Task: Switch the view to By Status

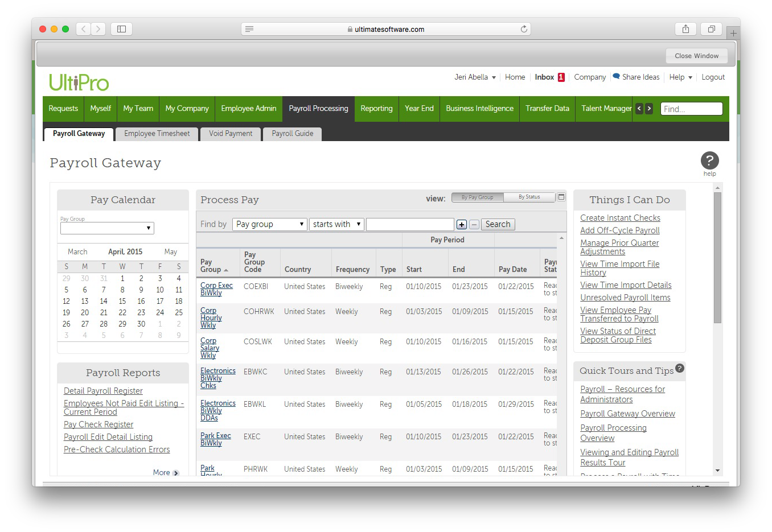Action: 529,197
